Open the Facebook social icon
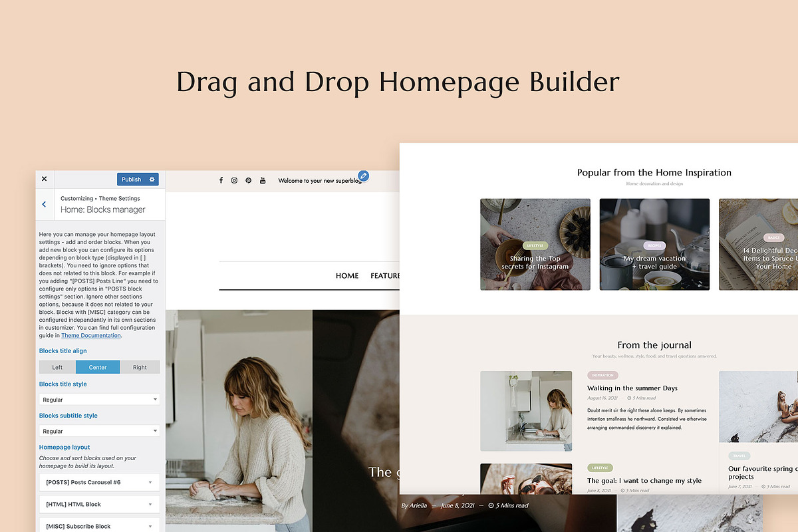798x532 pixels. click(x=221, y=180)
